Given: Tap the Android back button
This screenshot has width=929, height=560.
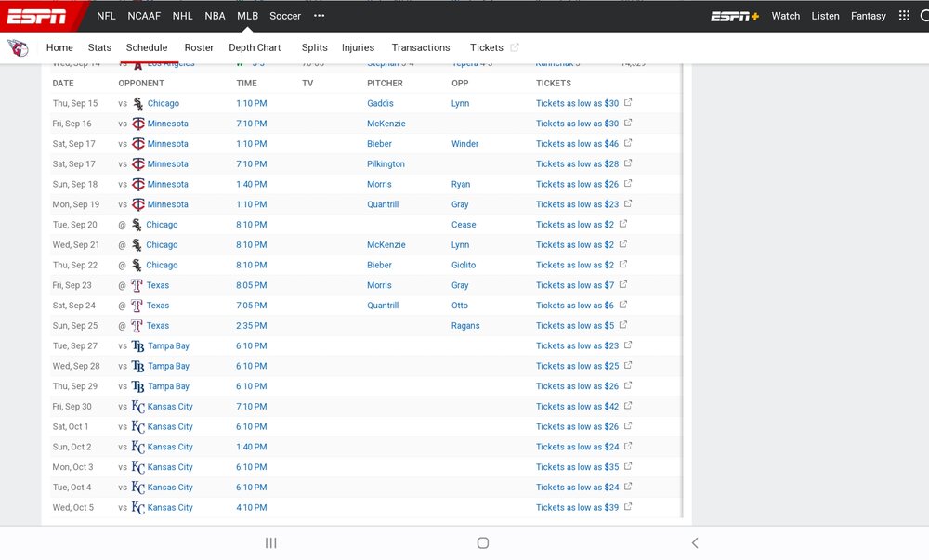Looking at the screenshot, I should (x=695, y=543).
